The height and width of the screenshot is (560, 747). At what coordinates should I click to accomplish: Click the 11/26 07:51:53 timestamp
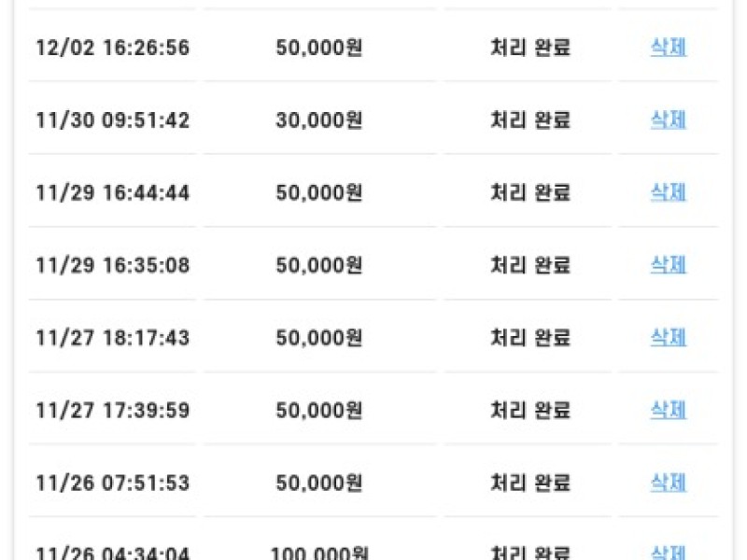click(112, 483)
